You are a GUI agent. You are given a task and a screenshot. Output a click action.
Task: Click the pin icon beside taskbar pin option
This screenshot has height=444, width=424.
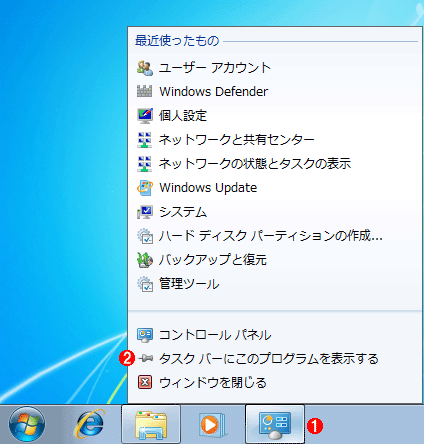click(x=146, y=358)
